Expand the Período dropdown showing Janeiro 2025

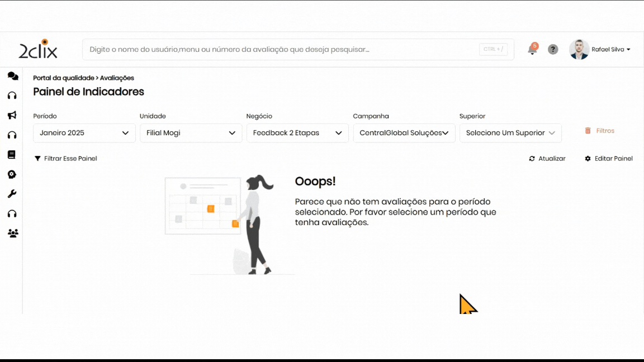coord(84,133)
